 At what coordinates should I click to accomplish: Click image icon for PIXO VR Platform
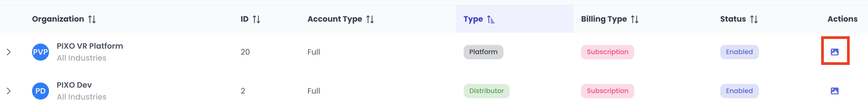(834, 52)
